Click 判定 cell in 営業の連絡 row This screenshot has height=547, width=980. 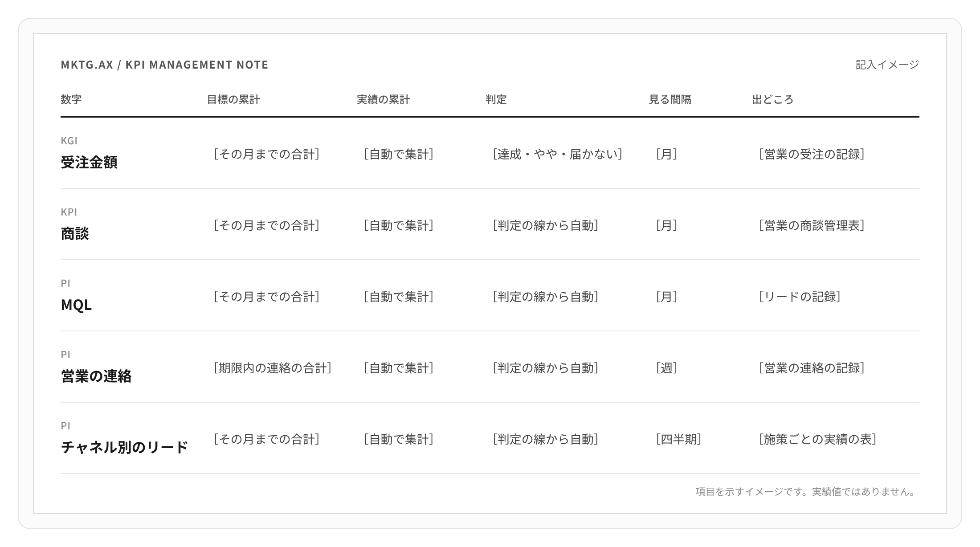(545, 368)
